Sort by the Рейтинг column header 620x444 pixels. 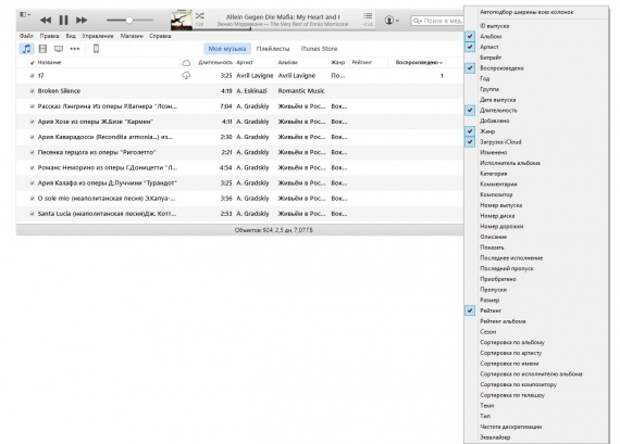[362, 62]
